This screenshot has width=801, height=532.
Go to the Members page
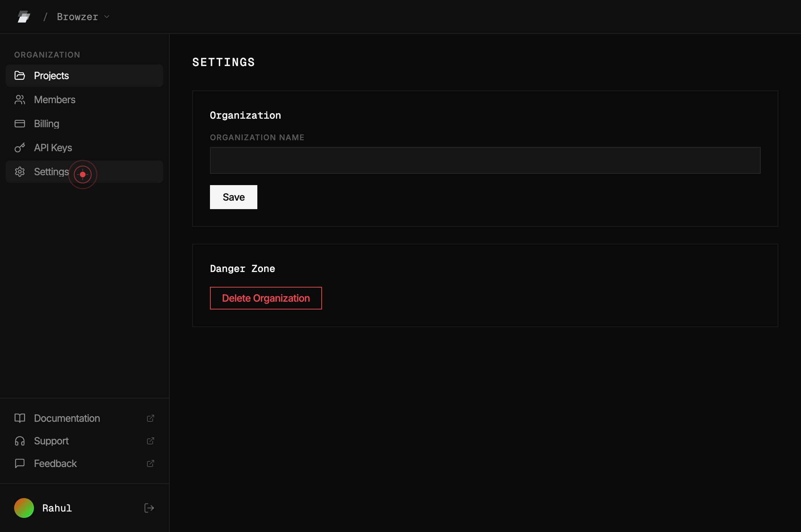pos(84,100)
